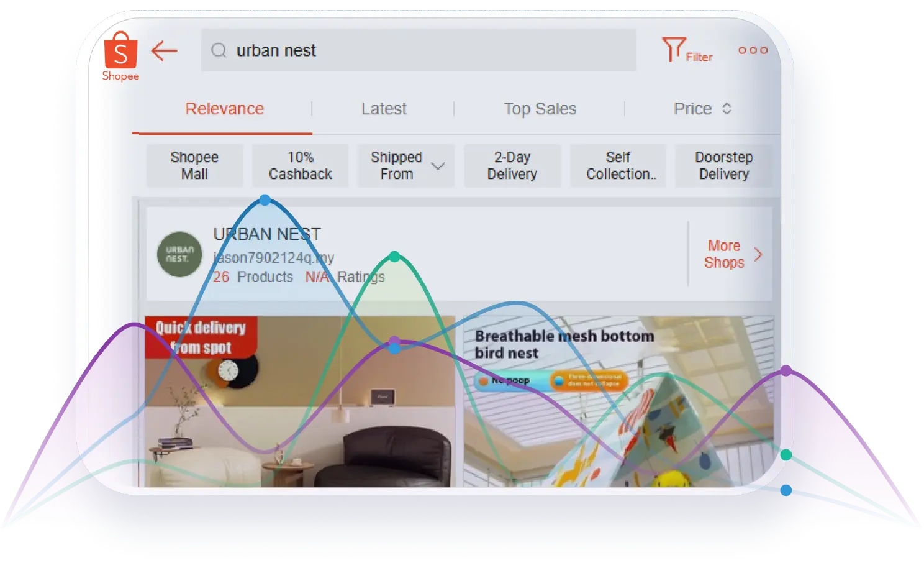Click the Price sort arrows icon
This screenshot has height=568, width=924.
click(x=727, y=109)
